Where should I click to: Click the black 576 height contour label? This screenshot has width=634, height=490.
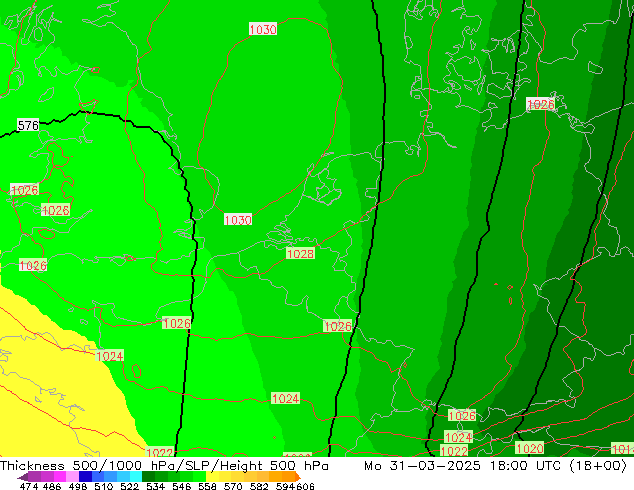click(28, 125)
